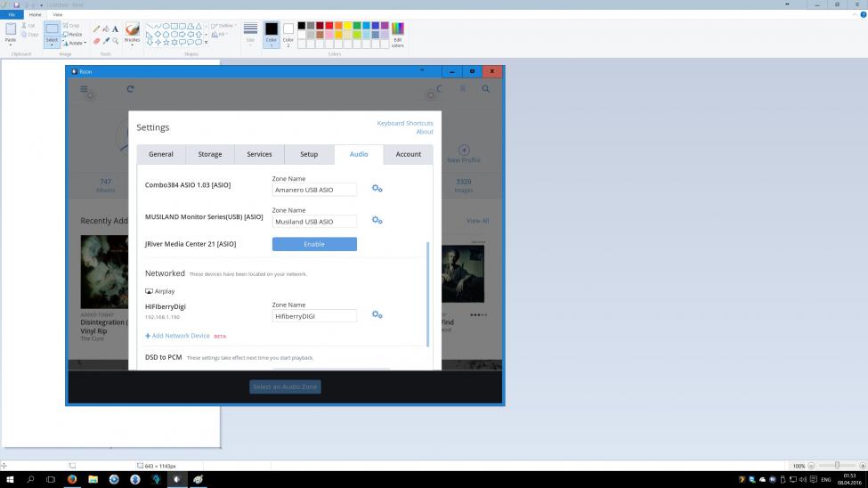Open settings gear for Amanero USB ASIO zone
The height and width of the screenshot is (488, 868).
(377, 188)
